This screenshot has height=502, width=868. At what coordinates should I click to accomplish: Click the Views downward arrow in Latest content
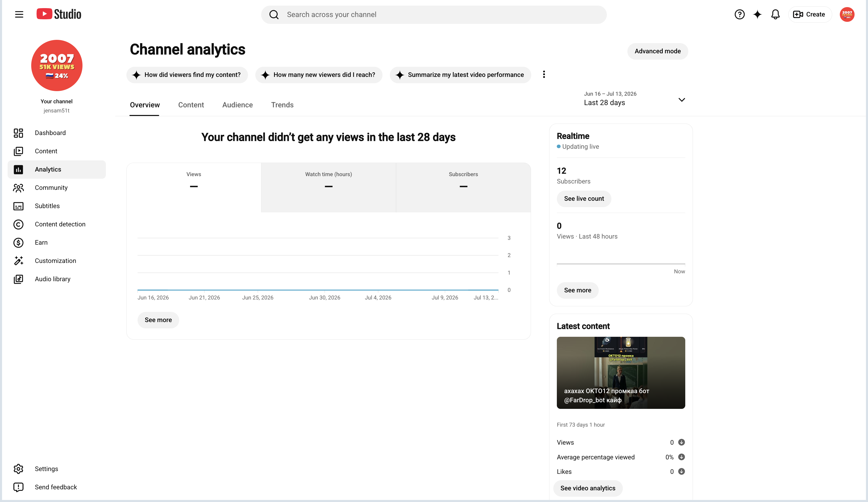coord(681,442)
